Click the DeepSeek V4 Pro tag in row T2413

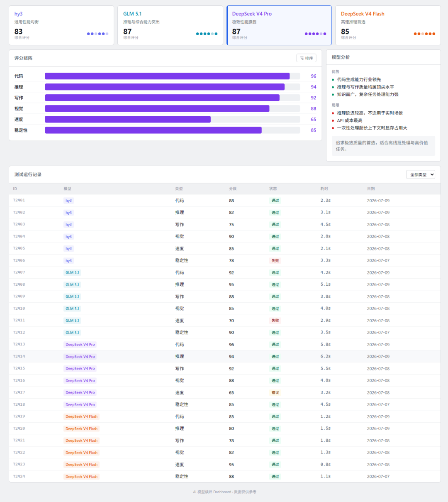tap(80, 345)
